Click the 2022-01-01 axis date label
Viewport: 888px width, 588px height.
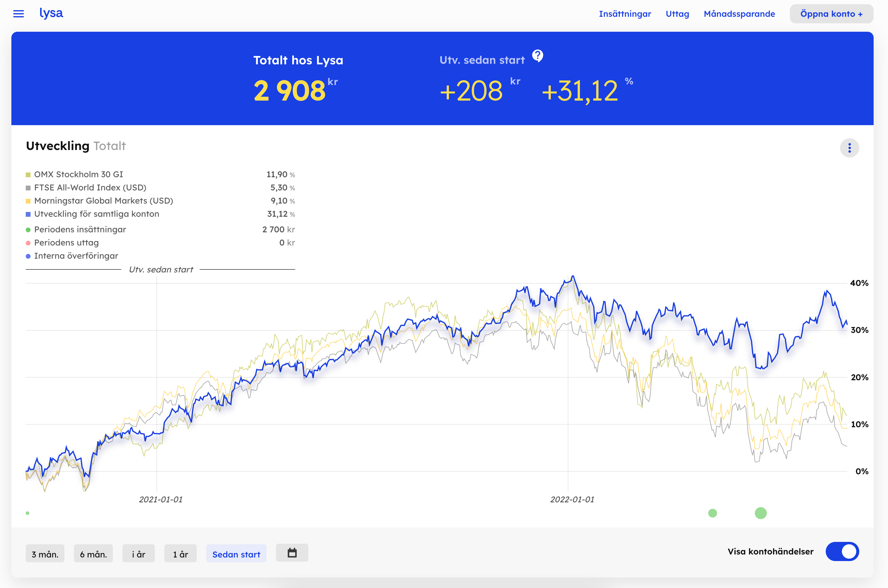click(572, 499)
